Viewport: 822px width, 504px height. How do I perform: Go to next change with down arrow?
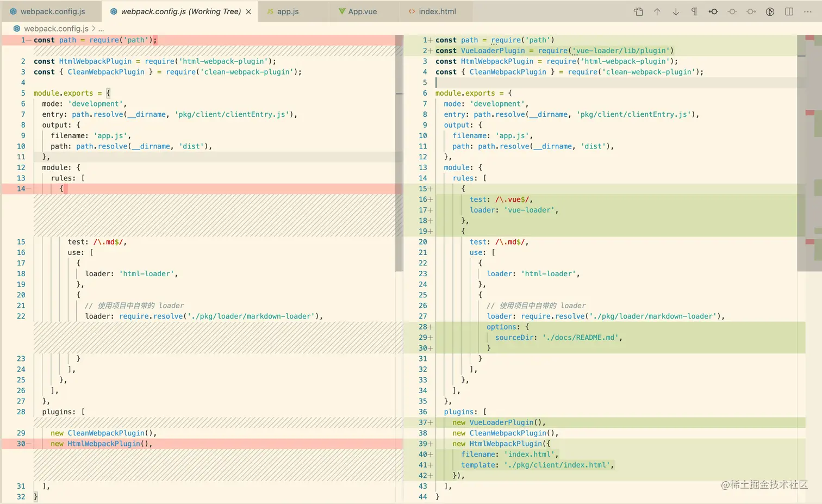coord(676,11)
